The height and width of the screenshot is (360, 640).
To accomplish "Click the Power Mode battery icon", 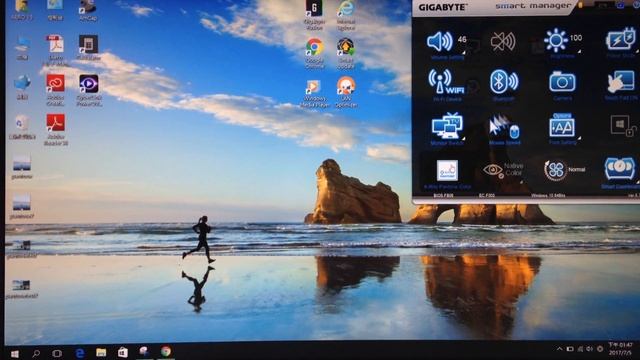I will click(x=621, y=39).
